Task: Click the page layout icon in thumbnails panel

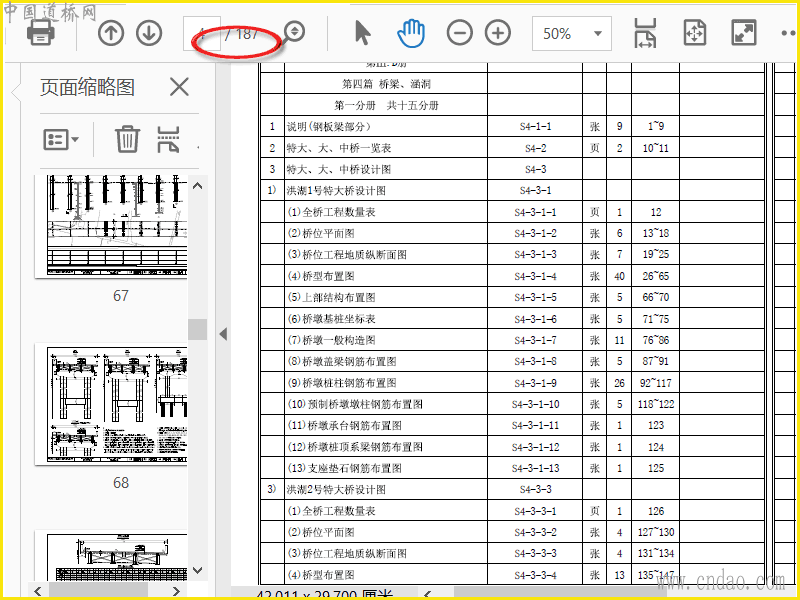Action: 168,139
